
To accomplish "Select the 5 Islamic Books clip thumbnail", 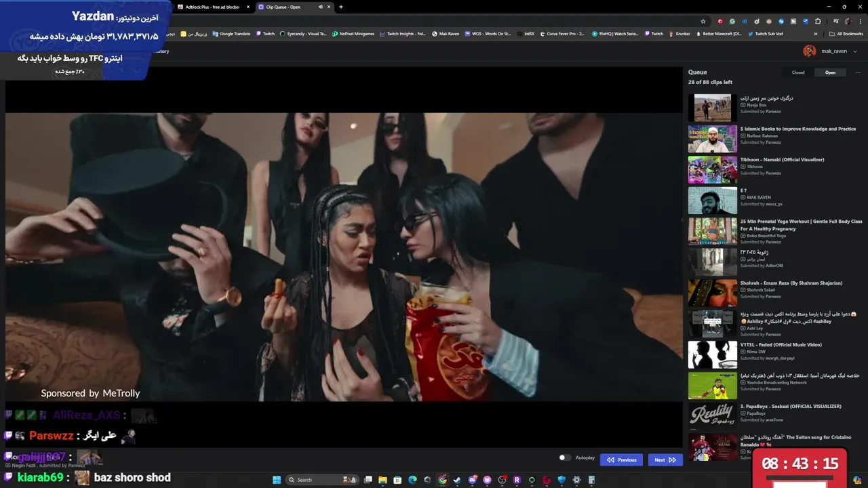I will pos(712,138).
